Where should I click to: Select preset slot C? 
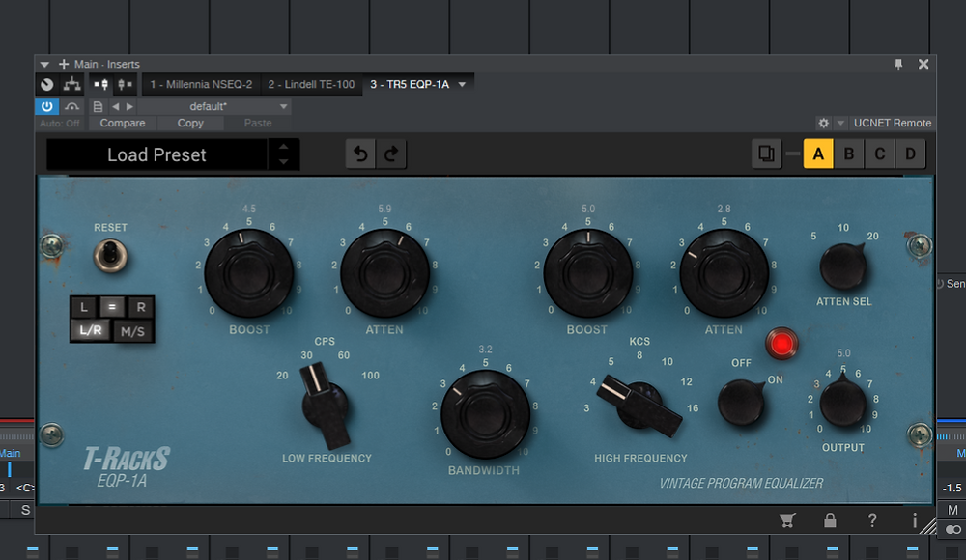pyautogui.click(x=880, y=154)
